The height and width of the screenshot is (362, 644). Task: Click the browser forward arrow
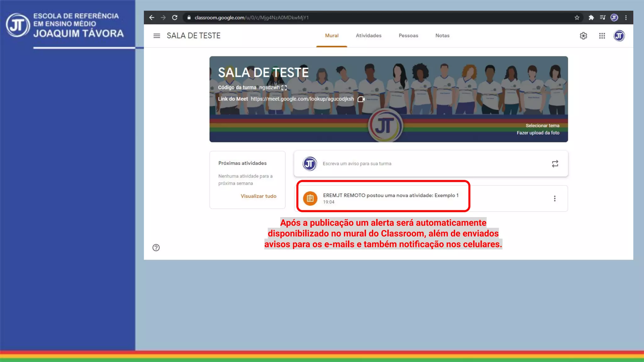163,18
